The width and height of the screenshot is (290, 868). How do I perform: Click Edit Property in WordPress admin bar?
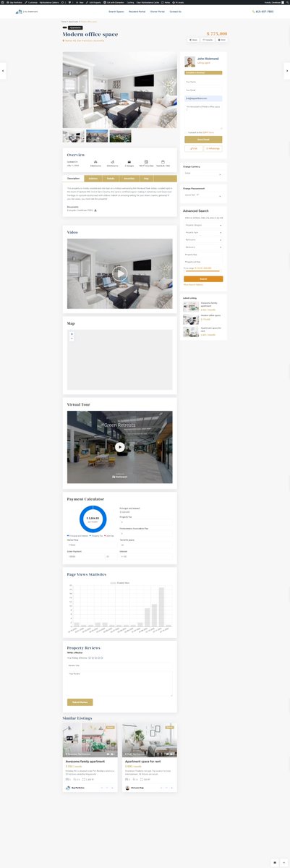(94, 2)
